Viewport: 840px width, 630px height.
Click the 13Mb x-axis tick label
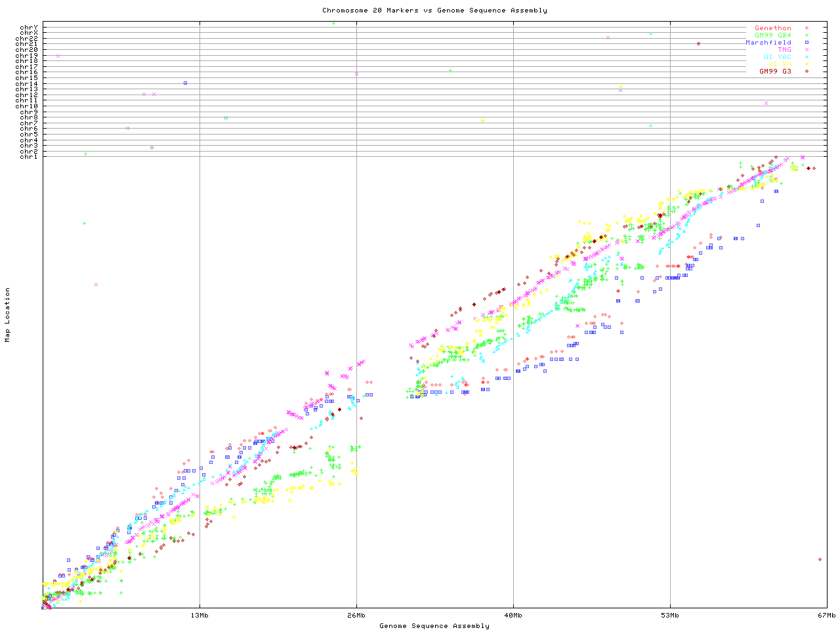[199, 616]
